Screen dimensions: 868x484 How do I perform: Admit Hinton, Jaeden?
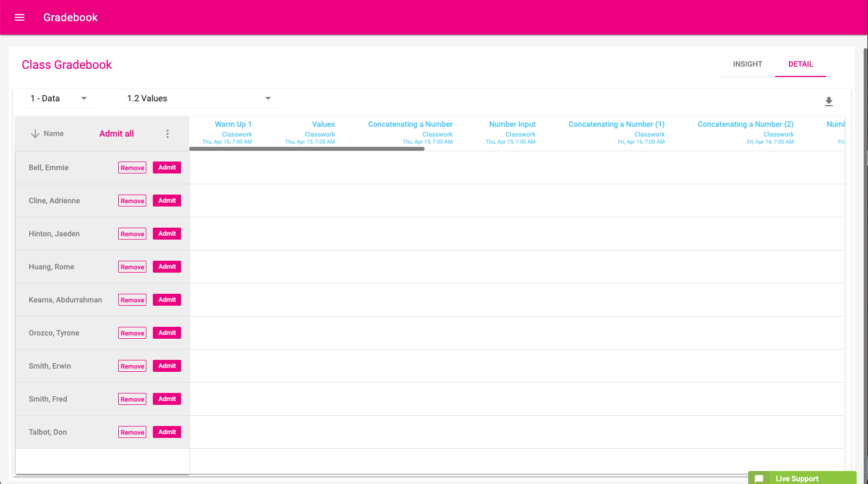pyautogui.click(x=167, y=234)
